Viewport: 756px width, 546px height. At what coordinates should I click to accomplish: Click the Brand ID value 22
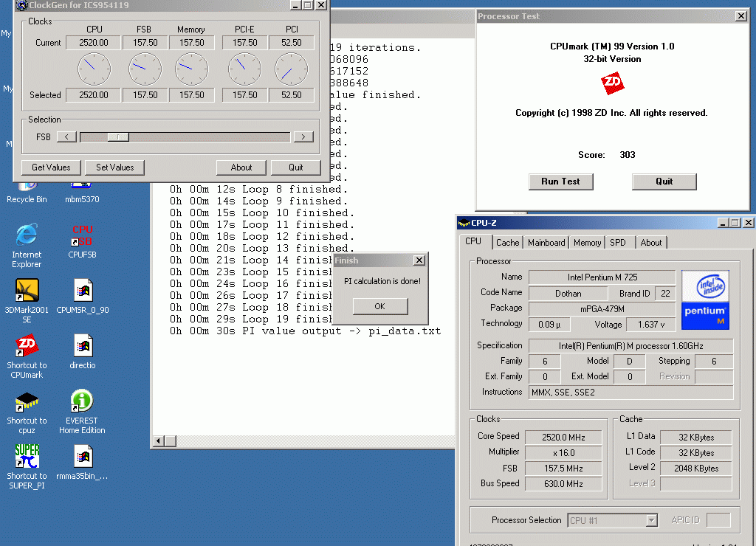[x=665, y=294]
